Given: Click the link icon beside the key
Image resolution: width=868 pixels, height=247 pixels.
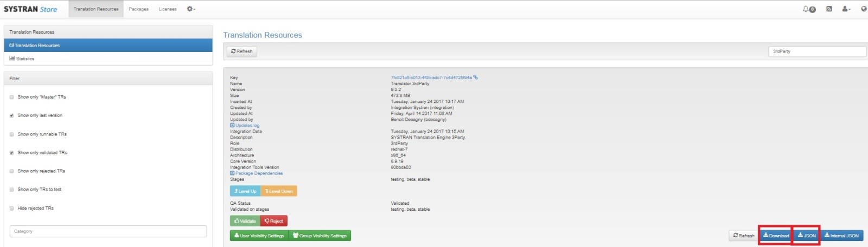Looking at the screenshot, I should (x=476, y=77).
